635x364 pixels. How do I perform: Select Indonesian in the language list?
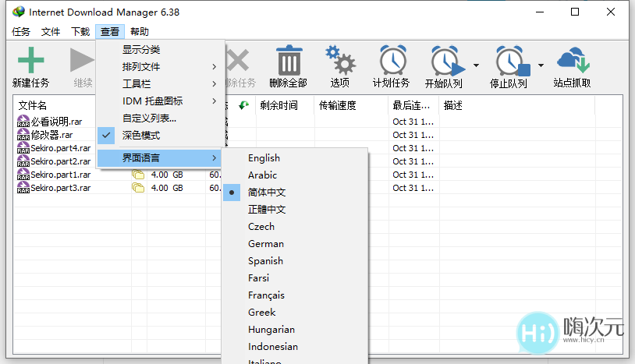[295, 347]
